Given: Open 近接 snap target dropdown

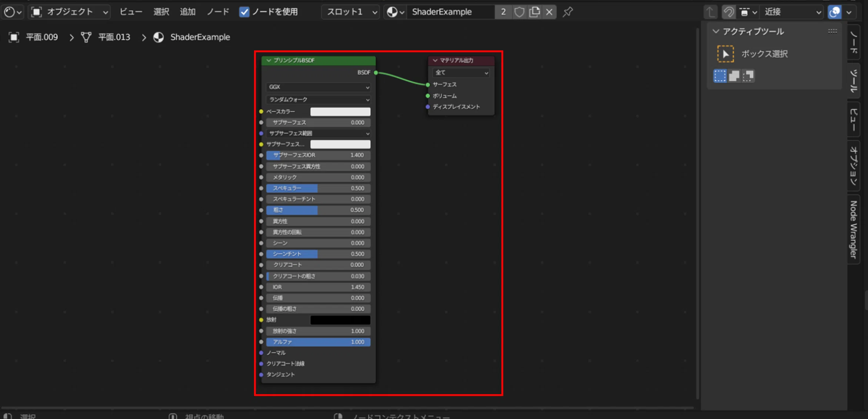Looking at the screenshot, I should point(791,12).
